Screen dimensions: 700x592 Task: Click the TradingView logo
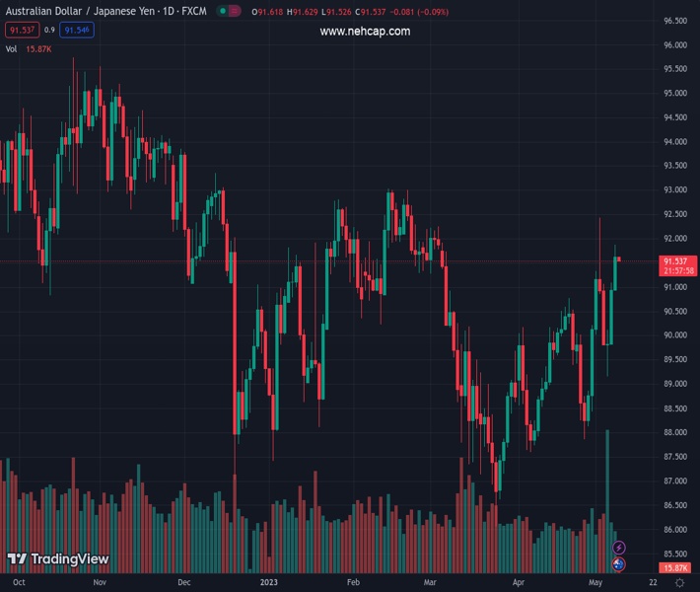click(x=58, y=559)
